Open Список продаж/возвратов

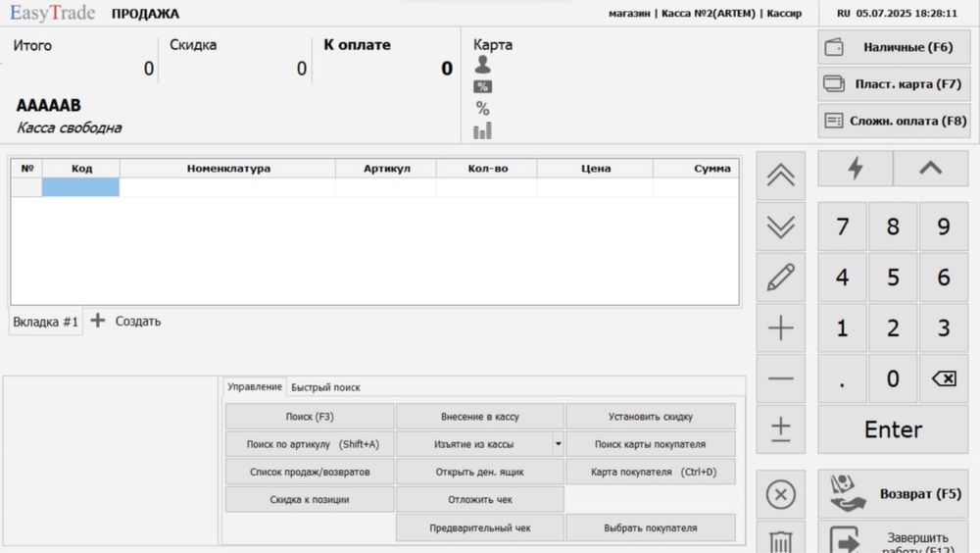(310, 472)
